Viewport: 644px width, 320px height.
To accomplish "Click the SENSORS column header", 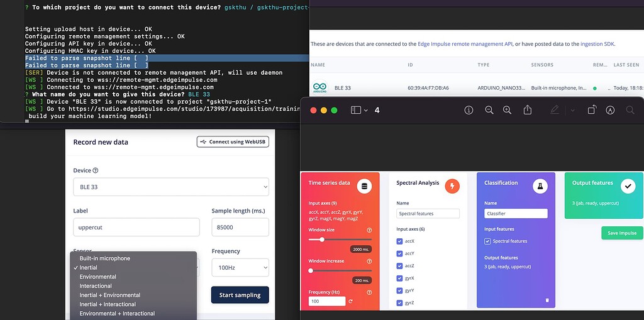I will 542,65.
